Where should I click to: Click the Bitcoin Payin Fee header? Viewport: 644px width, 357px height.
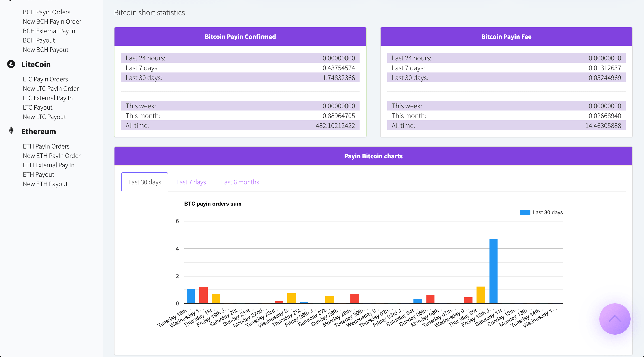(506, 36)
